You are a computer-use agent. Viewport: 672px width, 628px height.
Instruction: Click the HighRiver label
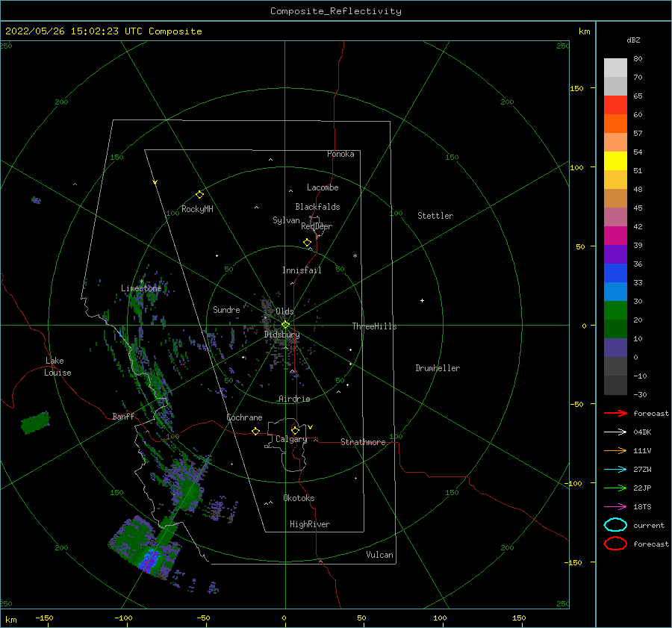tap(310, 524)
